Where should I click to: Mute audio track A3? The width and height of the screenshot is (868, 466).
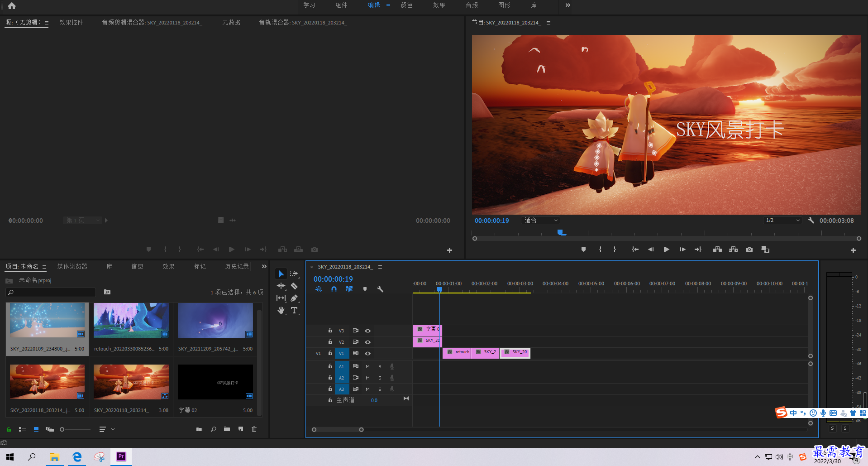[x=368, y=389]
